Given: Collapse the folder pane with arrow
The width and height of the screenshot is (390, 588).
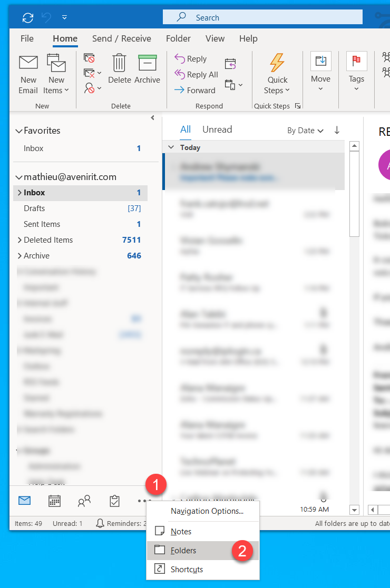Looking at the screenshot, I should (x=152, y=118).
